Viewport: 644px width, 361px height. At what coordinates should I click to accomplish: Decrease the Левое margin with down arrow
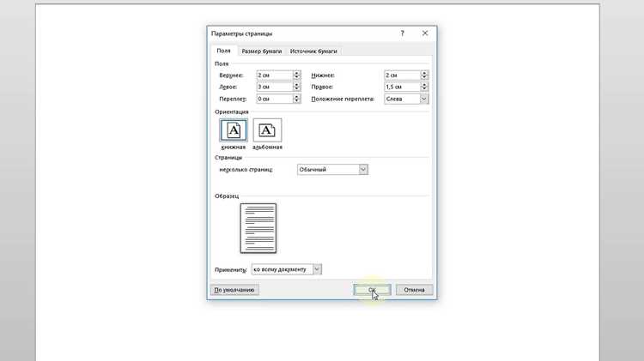click(296, 89)
